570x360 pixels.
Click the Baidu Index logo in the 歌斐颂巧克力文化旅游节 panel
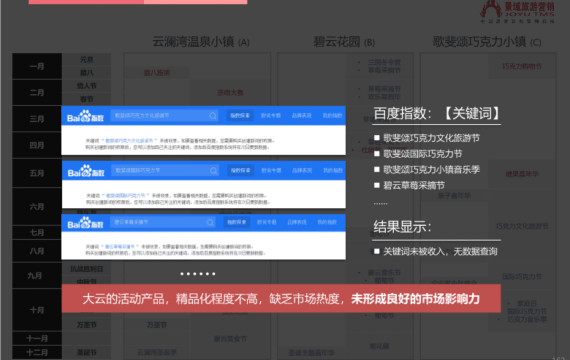pyautogui.click(x=85, y=116)
